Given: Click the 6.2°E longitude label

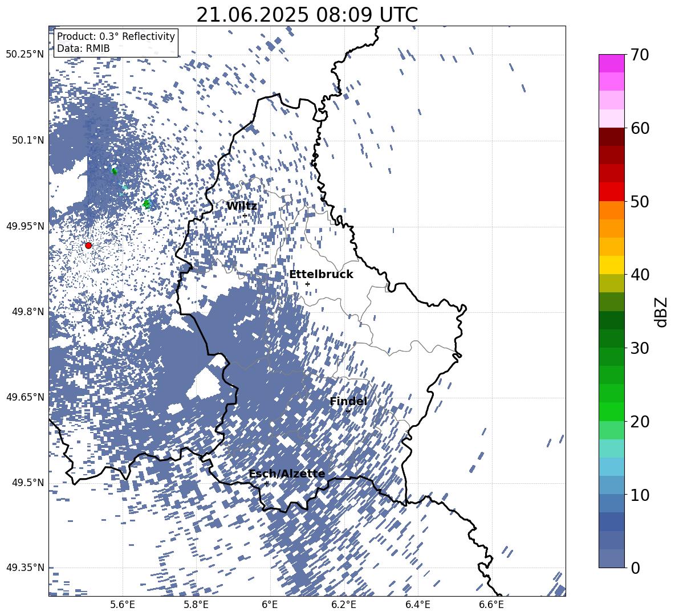Looking at the screenshot, I should 344,605.
